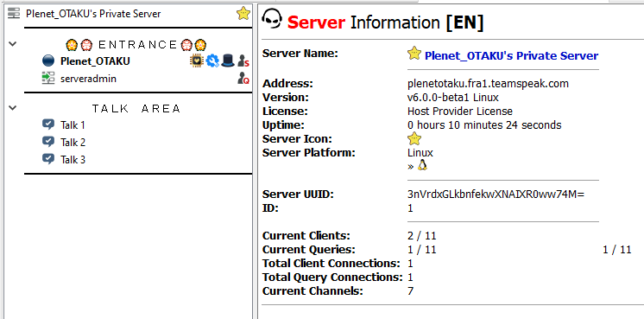Click the top hat badge on Plenet_OTAKU row
Viewport: 644px width, 319px height.
pos(228,61)
